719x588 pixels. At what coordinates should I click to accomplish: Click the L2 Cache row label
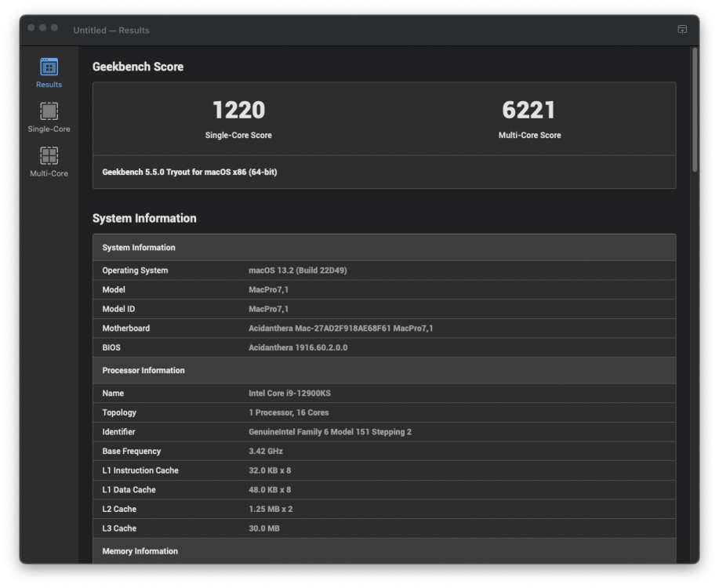coord(119,509)
